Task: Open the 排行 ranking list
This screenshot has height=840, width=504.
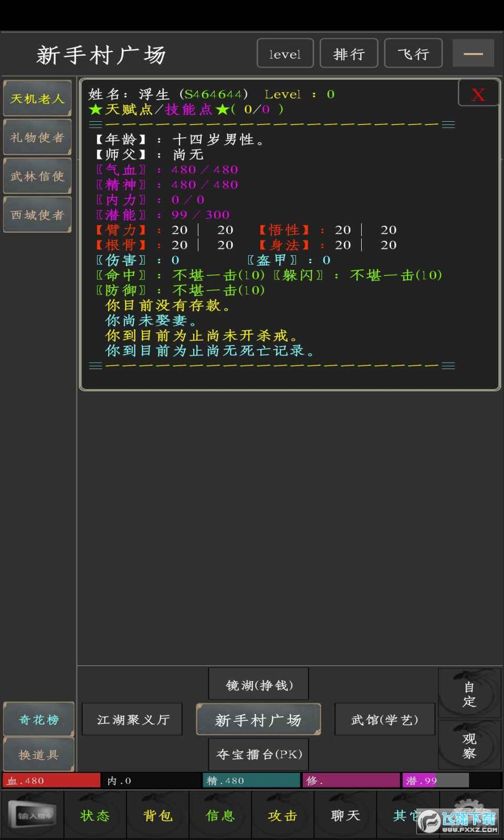Action: point(349,54)
